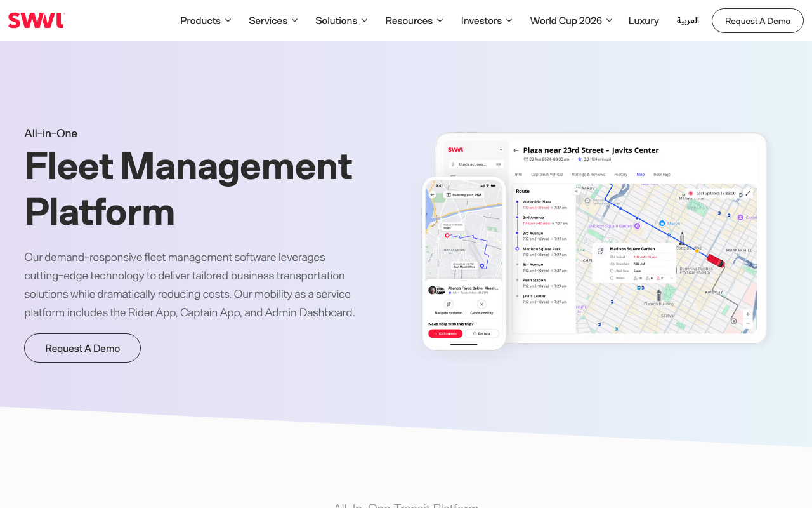The image size is (812, 508).
Task: Click the All-in-One label above the heading
Action: tap(51, 133)
